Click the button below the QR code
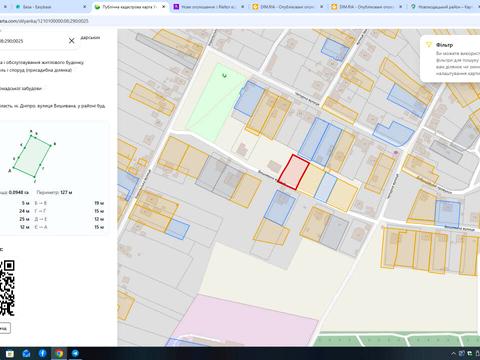This screenshot has width=480, height=360. 5,328
